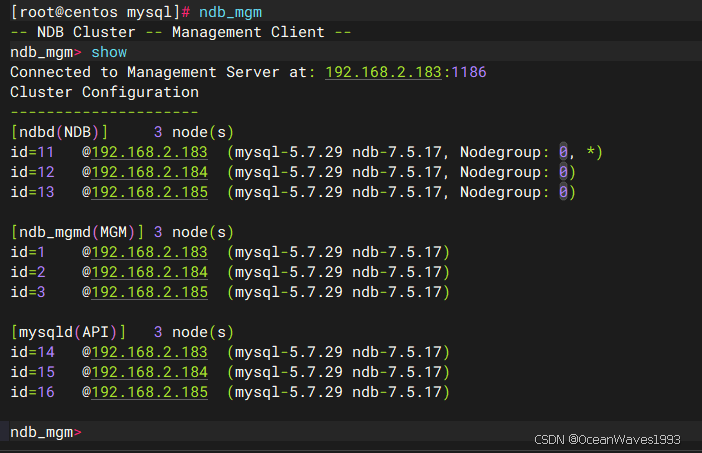Open IP link in id=2 MGM row
702x453 pixels.
[x=150, y=272]
